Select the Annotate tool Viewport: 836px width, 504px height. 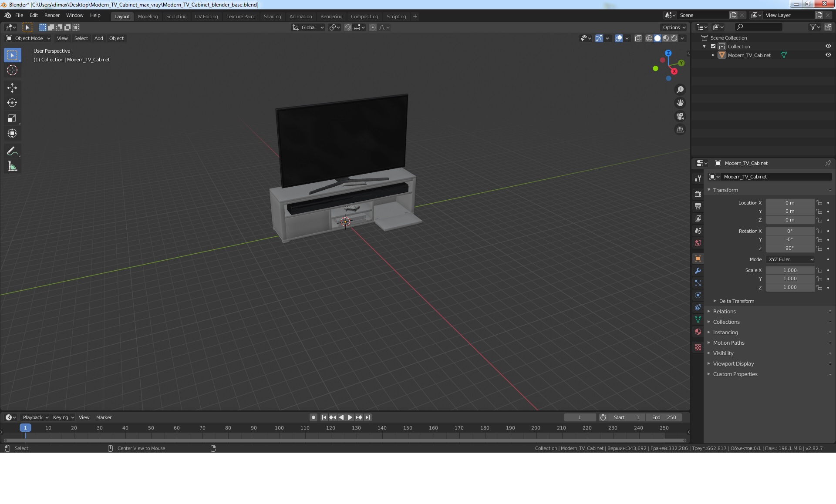[12, 151]
